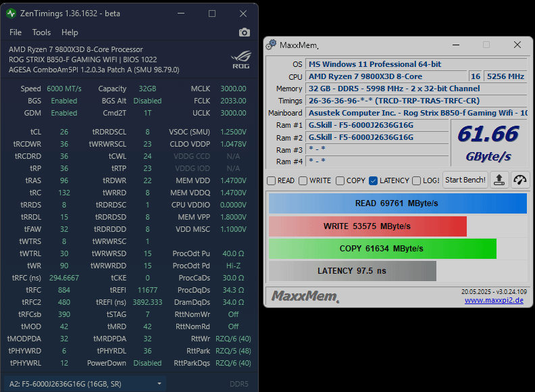Click the MaxxMem gear icon in title bar
Viewport: 535px width, 392px height.
click(272, 45)
